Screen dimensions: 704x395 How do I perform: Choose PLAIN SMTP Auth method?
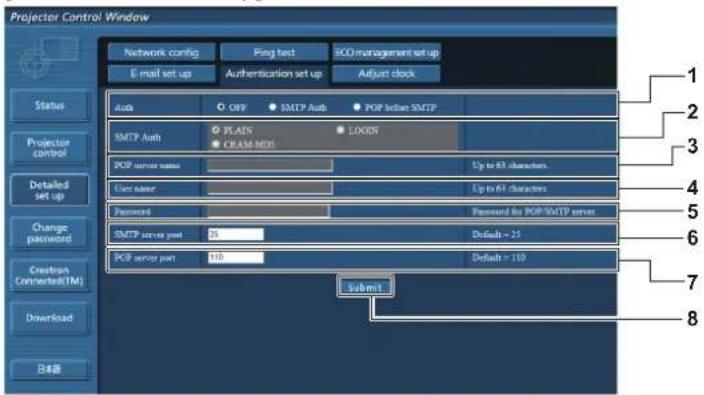pos(216,130)
